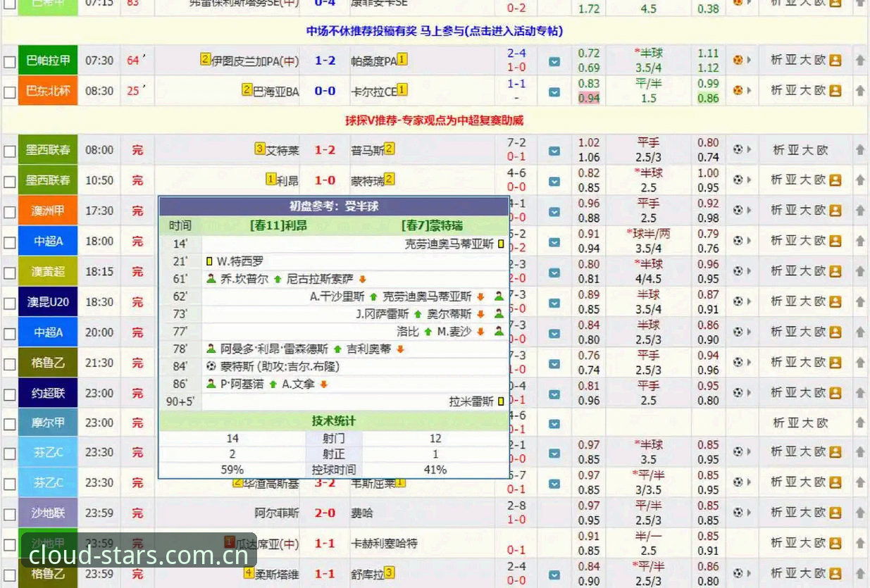Screen dimensions: 870x588
Task: Click soccer ball icon in 中超A 18:00 row
Action: 738,240
